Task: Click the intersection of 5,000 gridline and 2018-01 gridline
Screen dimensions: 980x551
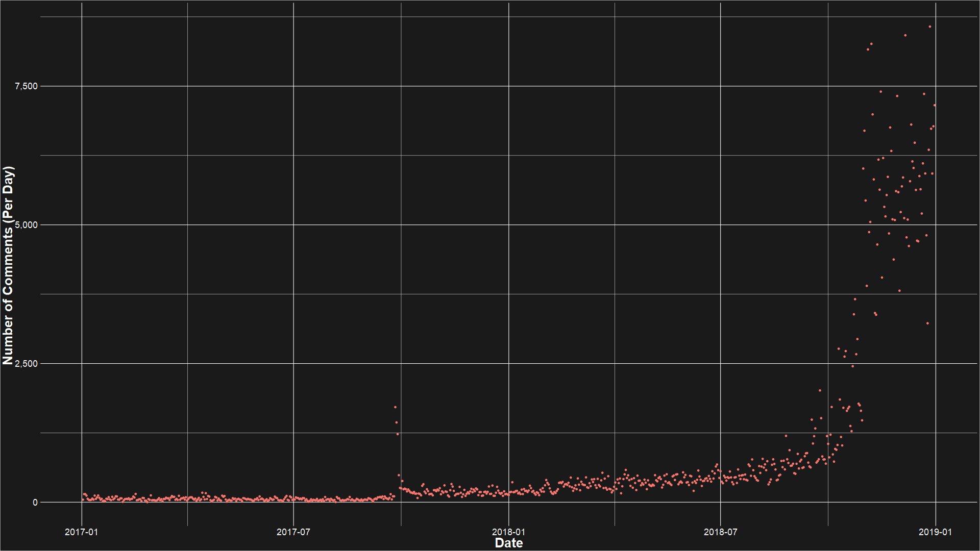Action: click(x=509, y=225)
